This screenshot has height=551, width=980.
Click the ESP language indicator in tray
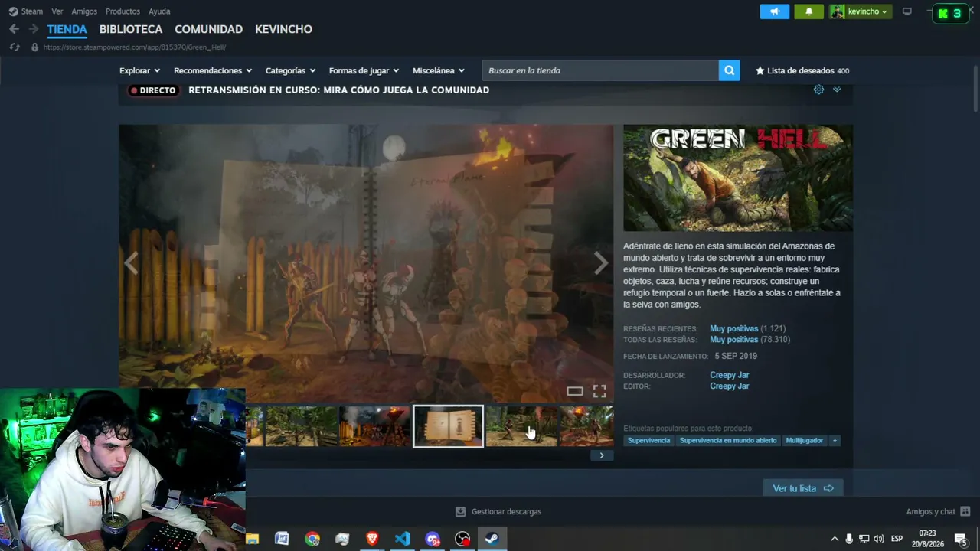[x=897, y=539]
